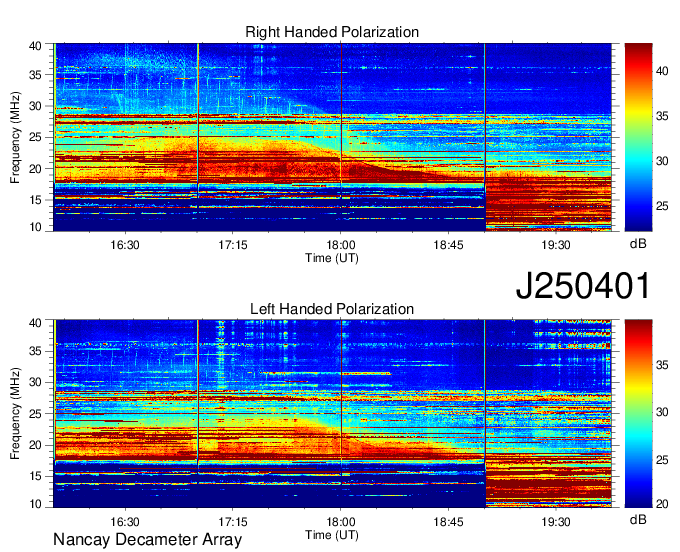The width and height of the screenshot is (680, 552).
Task: Click the 18:00 time tick label under the top plot
Action: tap(340, 245)
